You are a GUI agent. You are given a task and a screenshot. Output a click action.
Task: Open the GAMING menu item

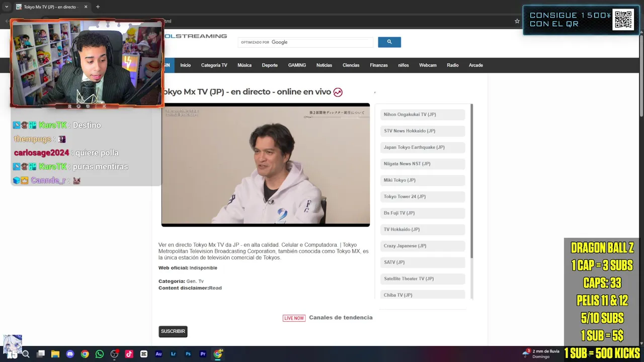297,65
